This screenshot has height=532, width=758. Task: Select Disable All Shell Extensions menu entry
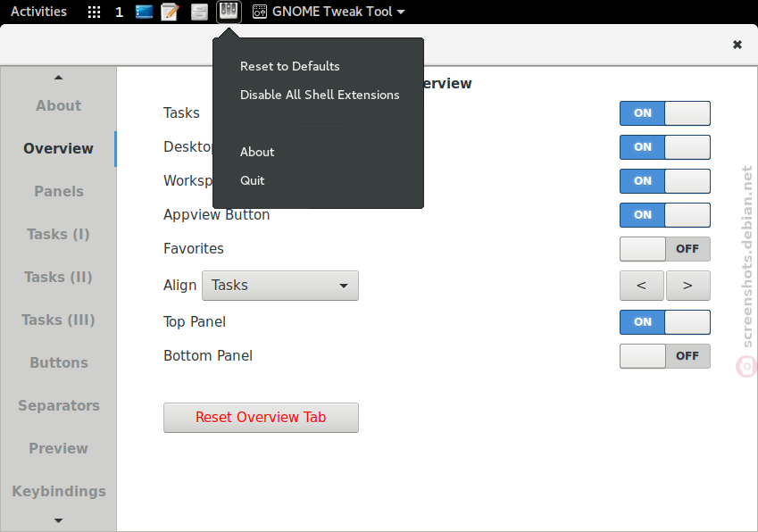(320, 95)
